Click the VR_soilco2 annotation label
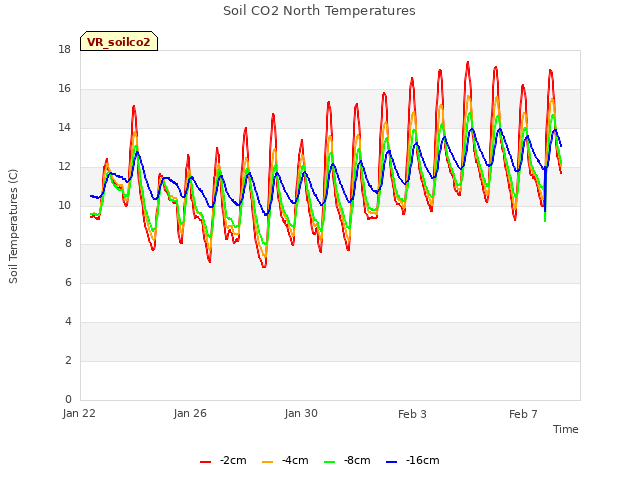 pyautogui.click(x=119, y=42)
